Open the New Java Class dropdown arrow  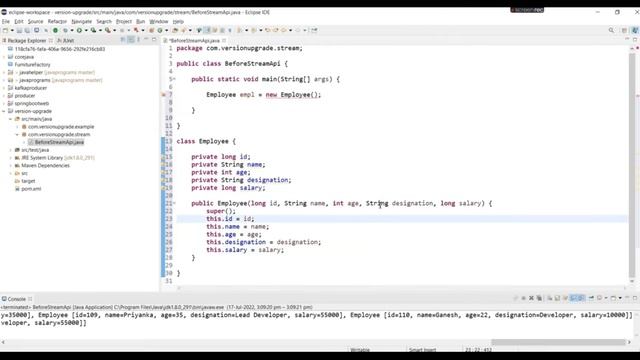point(166,30)
